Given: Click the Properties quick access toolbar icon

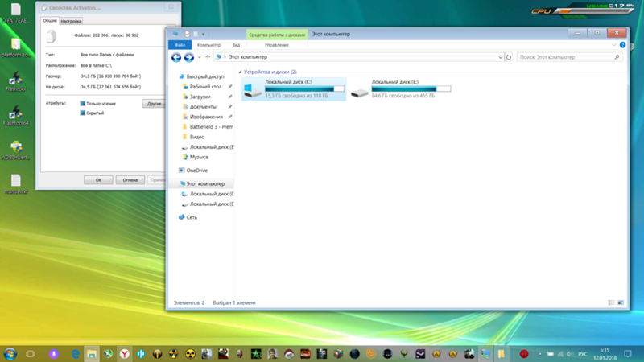Looking at the screenshot, I should 188,34.
